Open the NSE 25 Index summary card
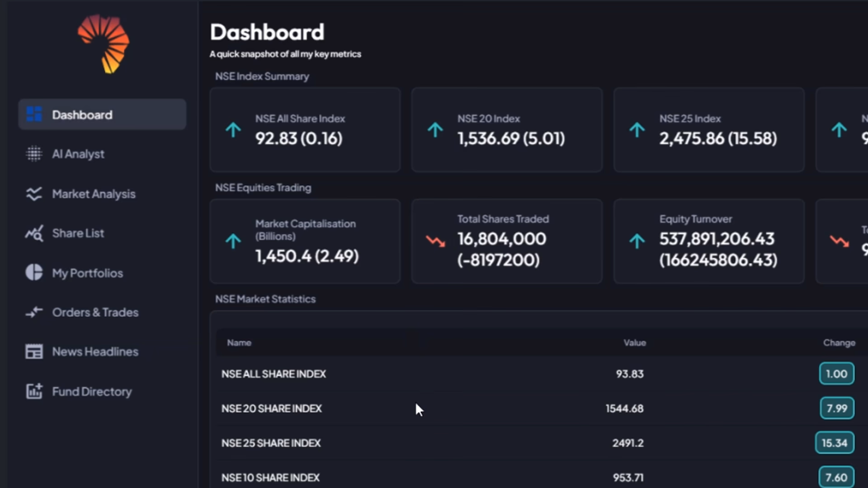The image size is (868, 488). coord(708,130)
